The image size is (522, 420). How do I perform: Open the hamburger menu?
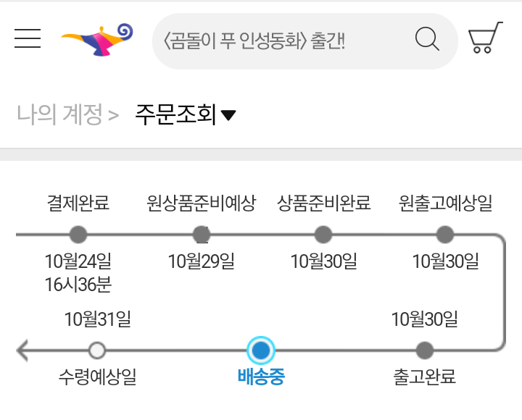click(28, 38)
